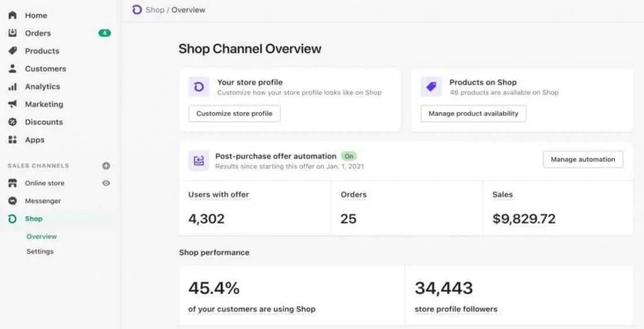Click the SALES CHANNELS section label

[38, 166]
